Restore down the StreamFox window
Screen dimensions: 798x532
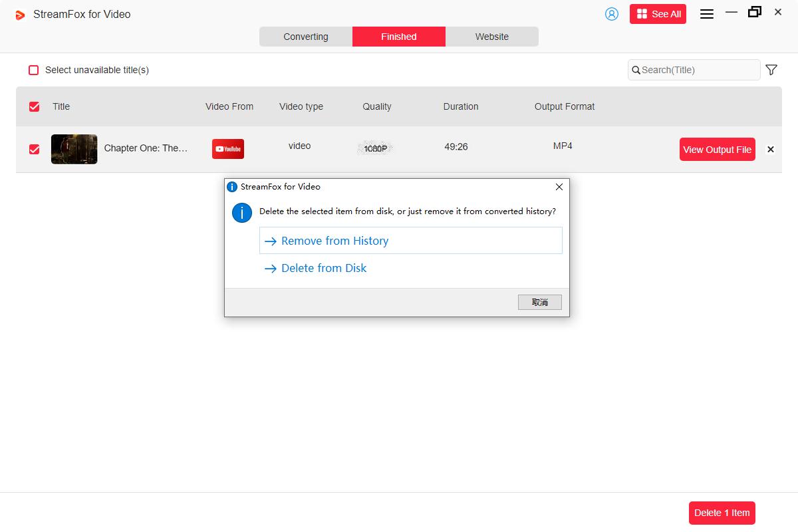pos(755,12)
